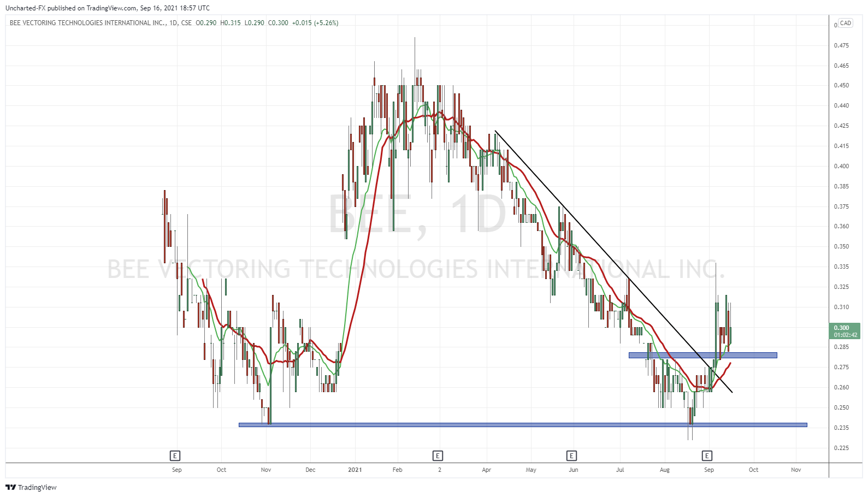Click the 0.400 price axis label

click(841, 166)
